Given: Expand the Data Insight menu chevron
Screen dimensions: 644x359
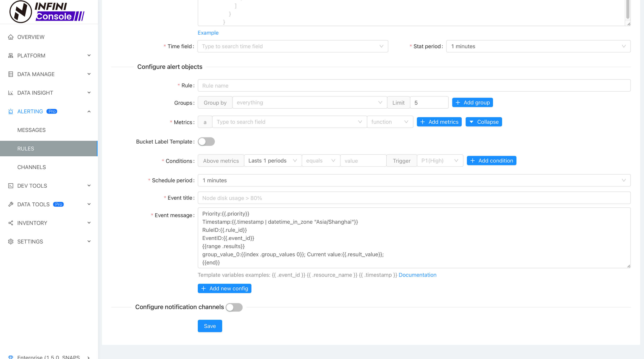Looking at the screenshot, I should tap(89, 93).
